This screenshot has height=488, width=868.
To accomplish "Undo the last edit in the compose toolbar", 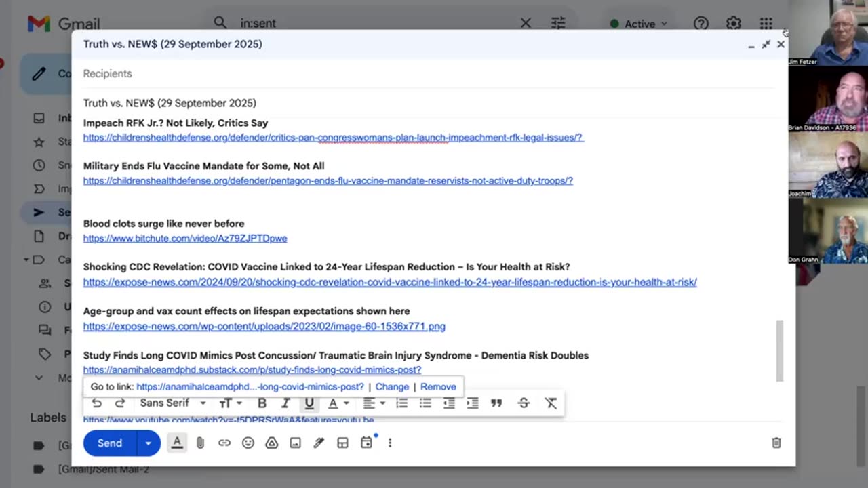I will [97, 403].
